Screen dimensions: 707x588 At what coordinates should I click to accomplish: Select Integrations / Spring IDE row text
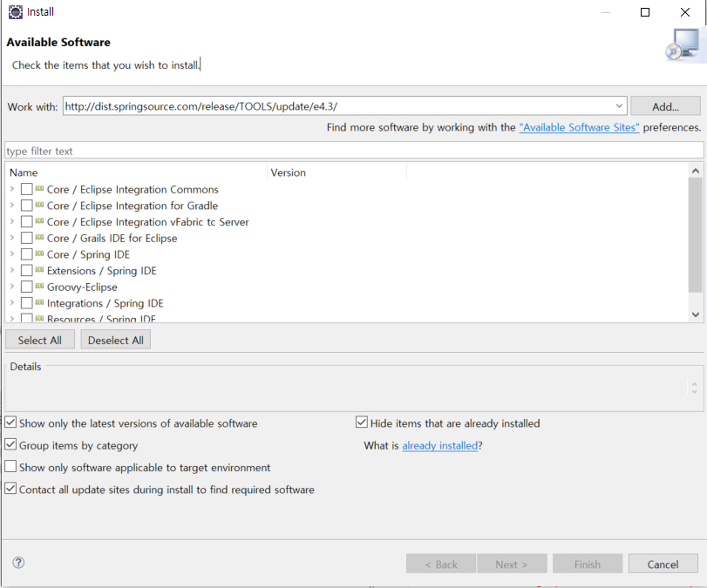point(105,303)
